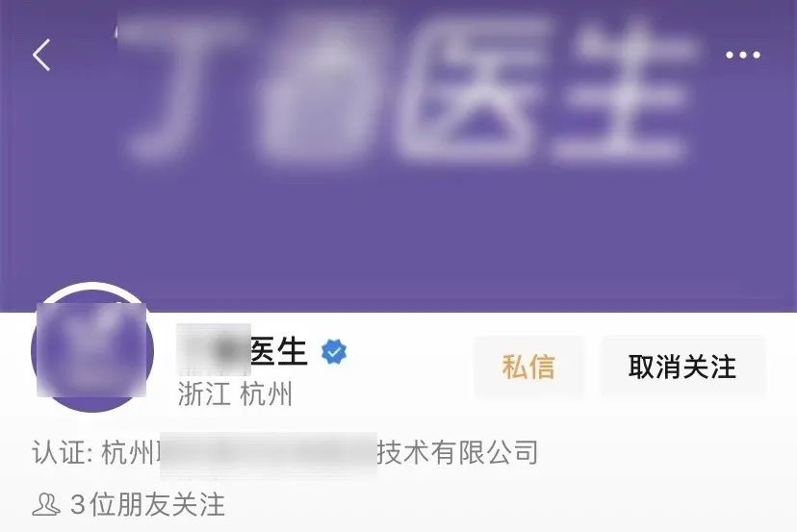Open the three-dot more options menu

pos(742,55)
